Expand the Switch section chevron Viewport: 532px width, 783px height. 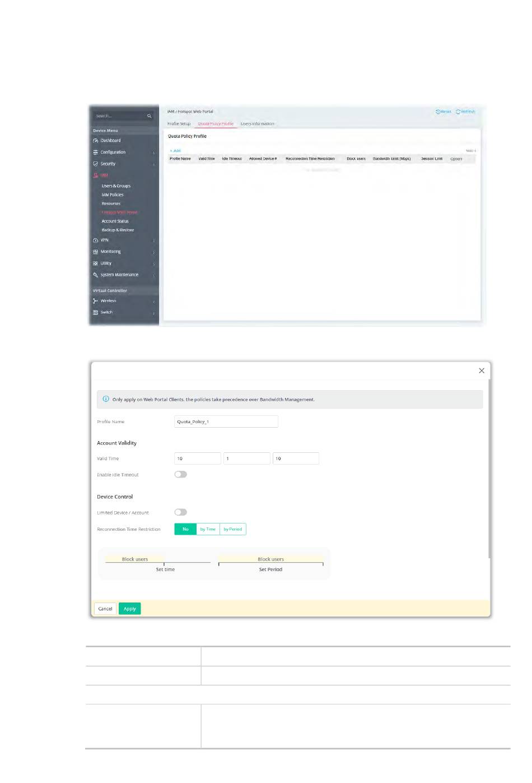tap(154, 313)
